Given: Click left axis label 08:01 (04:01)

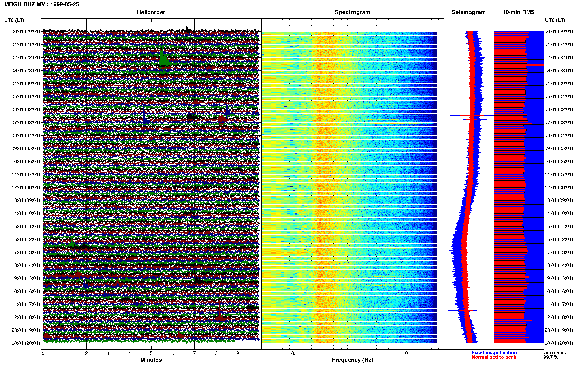Looking at the screenshot, I should tap(26, 135).
